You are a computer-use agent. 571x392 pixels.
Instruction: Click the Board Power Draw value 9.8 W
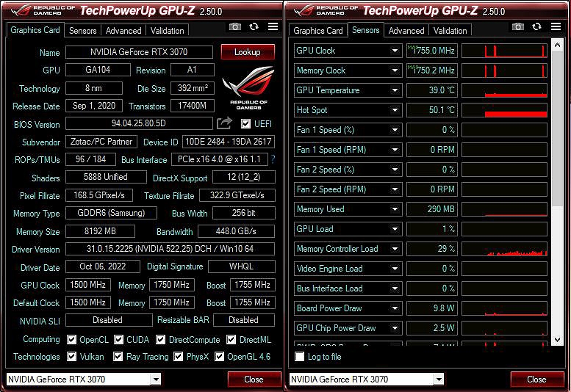(x=432, y=308)
